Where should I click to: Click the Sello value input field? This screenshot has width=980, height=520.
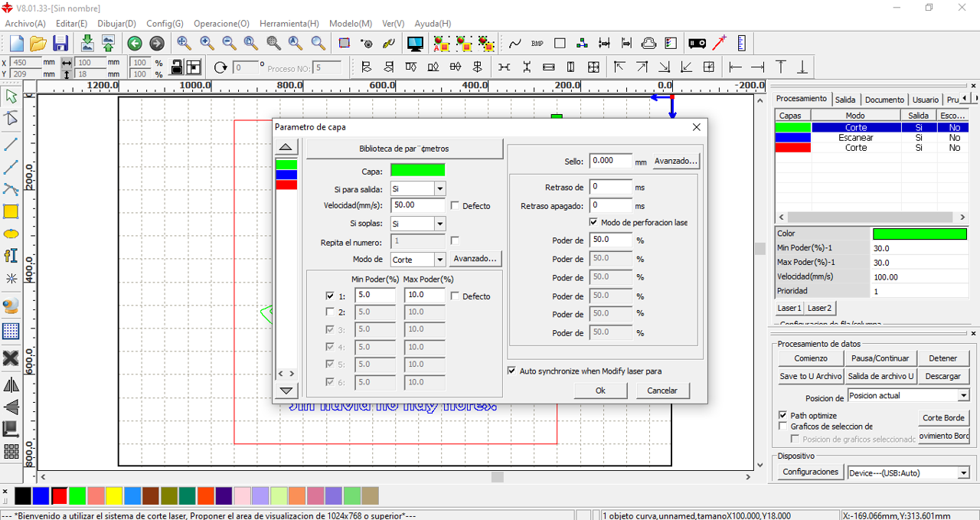[611, 161]
